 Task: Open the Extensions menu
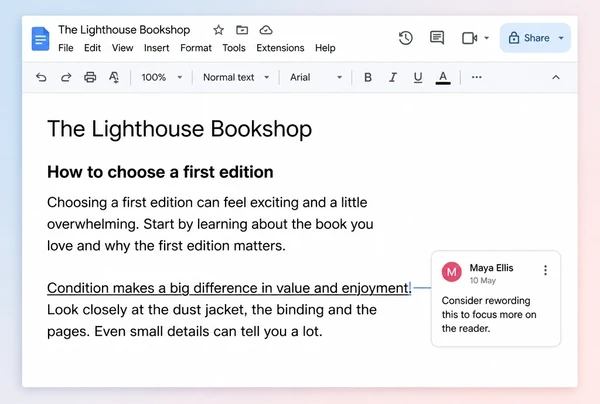point(280,48)
